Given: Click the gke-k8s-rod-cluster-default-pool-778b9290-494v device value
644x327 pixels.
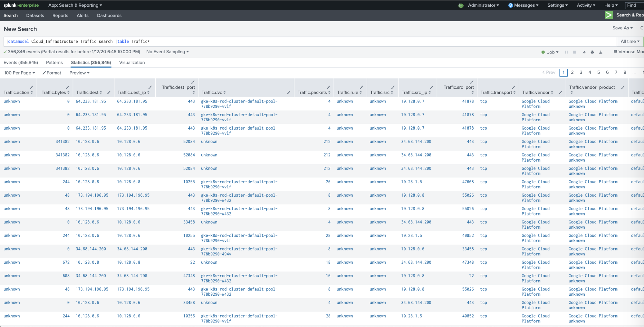Looking at the screenshot, I should [x=239, y=252].
